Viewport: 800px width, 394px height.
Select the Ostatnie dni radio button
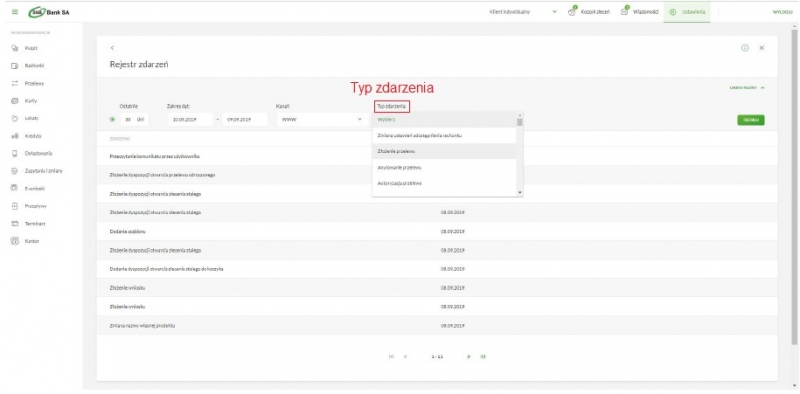(112, 120)
